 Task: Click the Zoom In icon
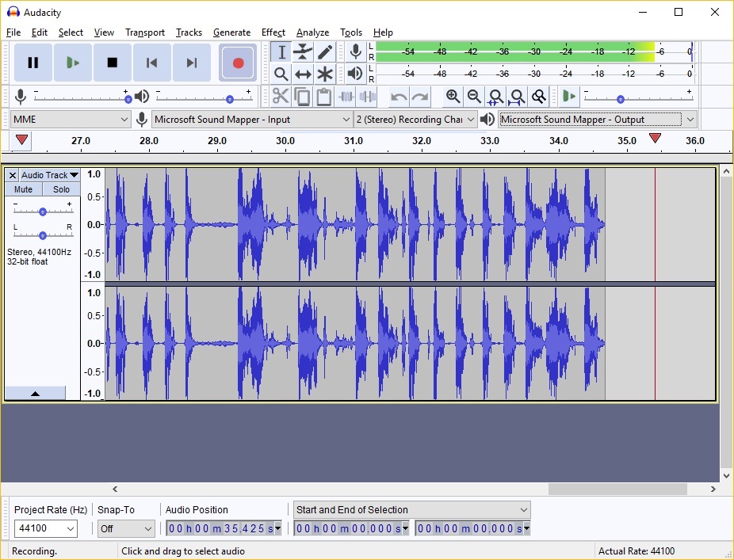pos(453,97)
